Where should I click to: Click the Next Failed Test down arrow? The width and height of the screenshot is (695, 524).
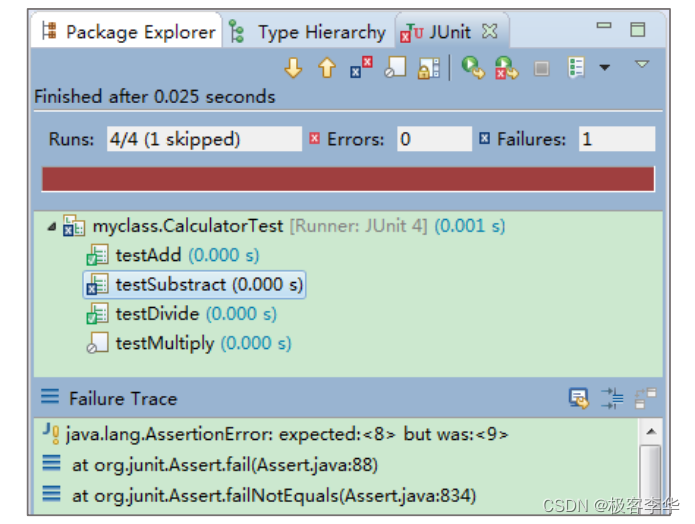293,68
